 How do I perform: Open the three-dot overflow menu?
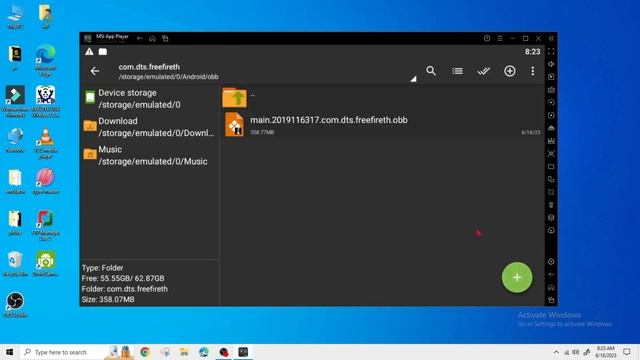533,71
